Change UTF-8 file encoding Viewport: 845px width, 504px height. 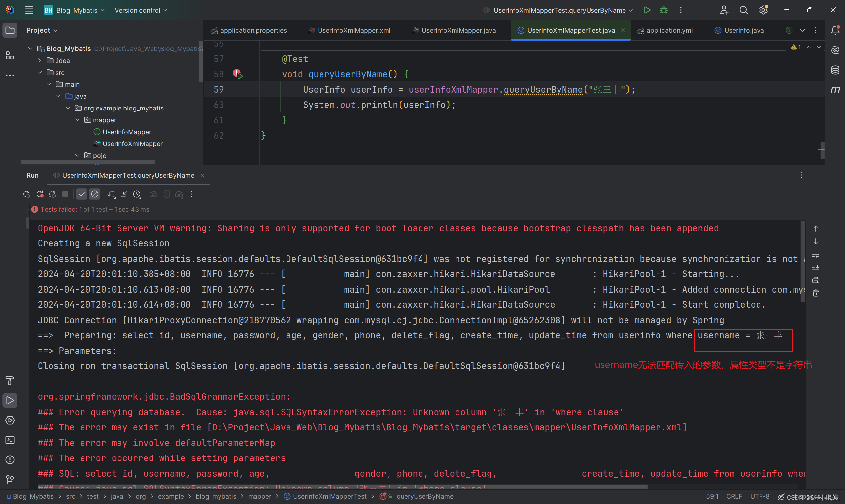point(760,496)
